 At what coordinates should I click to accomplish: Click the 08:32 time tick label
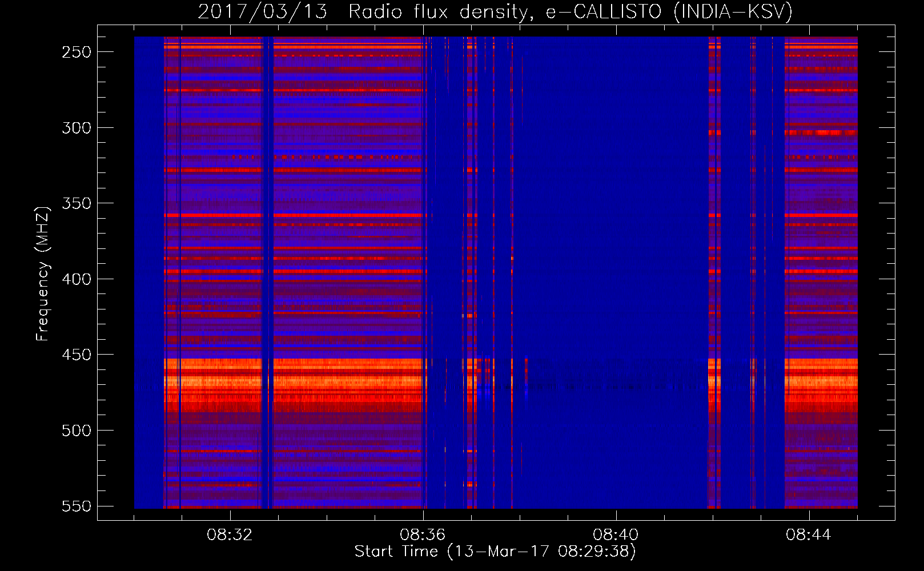coord(230,535)
